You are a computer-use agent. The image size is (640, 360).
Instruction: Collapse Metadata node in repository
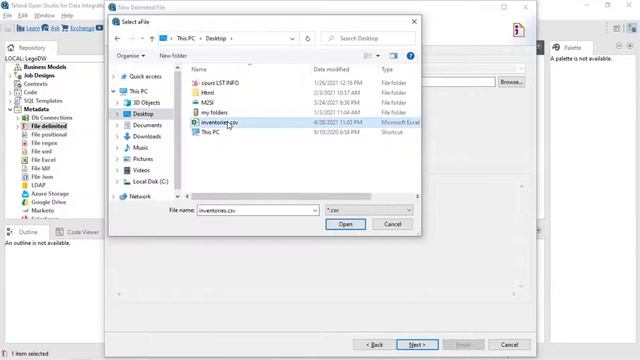(x=10, y=109)
